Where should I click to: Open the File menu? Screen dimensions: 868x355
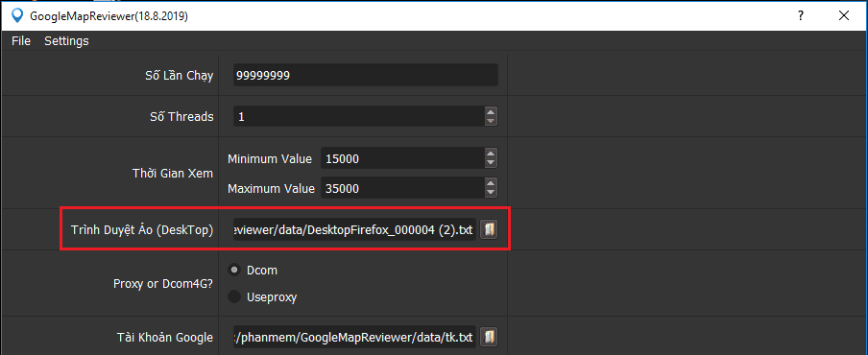click(x=21, y=41)
